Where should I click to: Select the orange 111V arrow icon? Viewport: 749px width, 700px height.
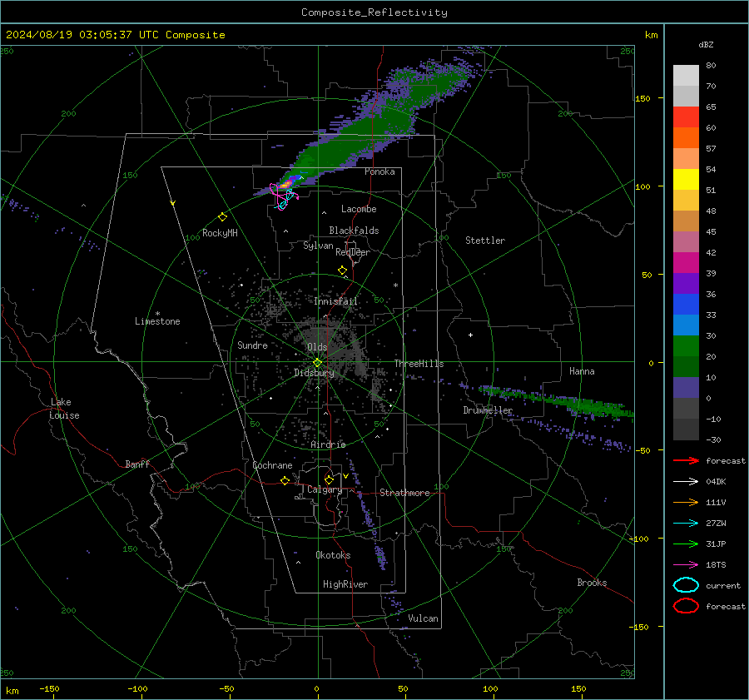686,502
